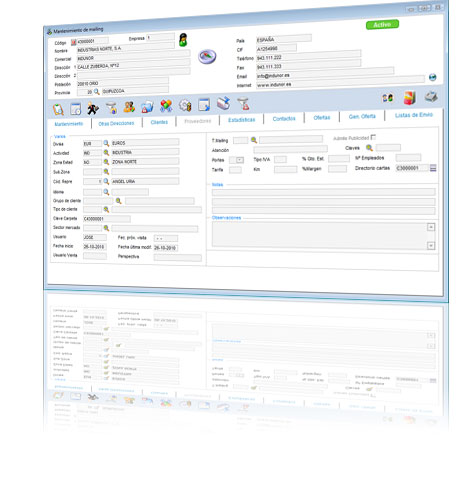Click the Cód. Repre lookup magnifier
Image resolution: width=475 pixels, height=480 pixels.
point(106,181)
